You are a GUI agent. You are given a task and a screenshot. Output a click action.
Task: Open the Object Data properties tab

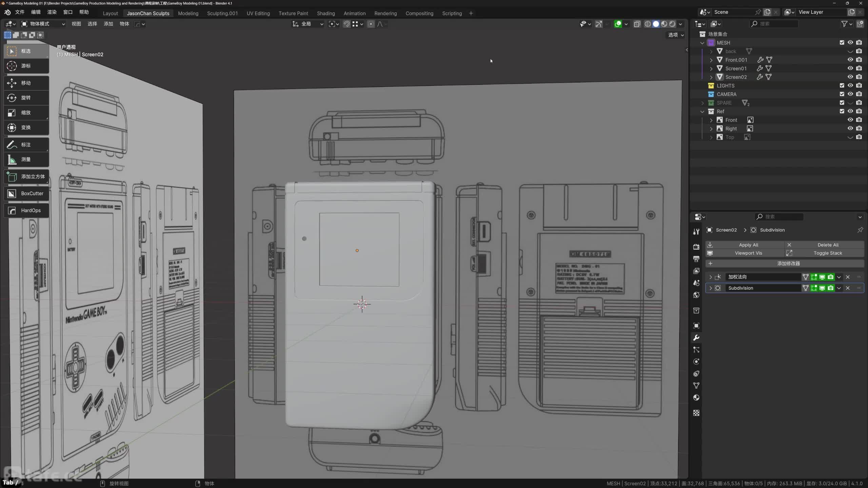tap(696, 386)
